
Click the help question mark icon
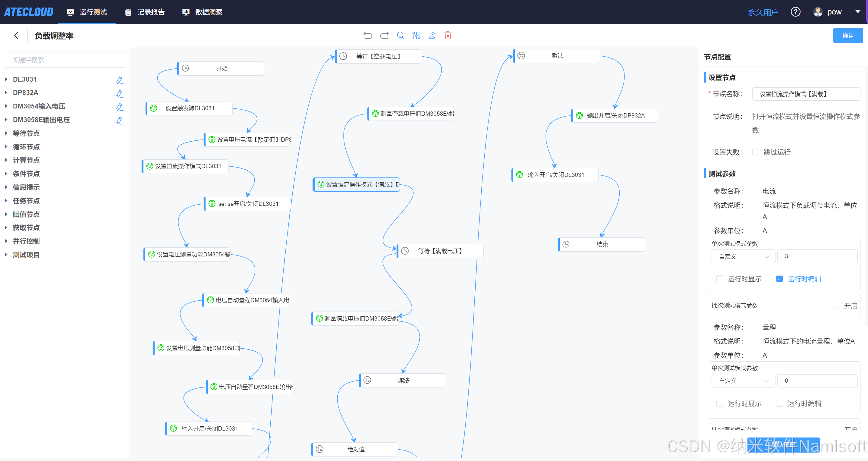coord(795,12)
